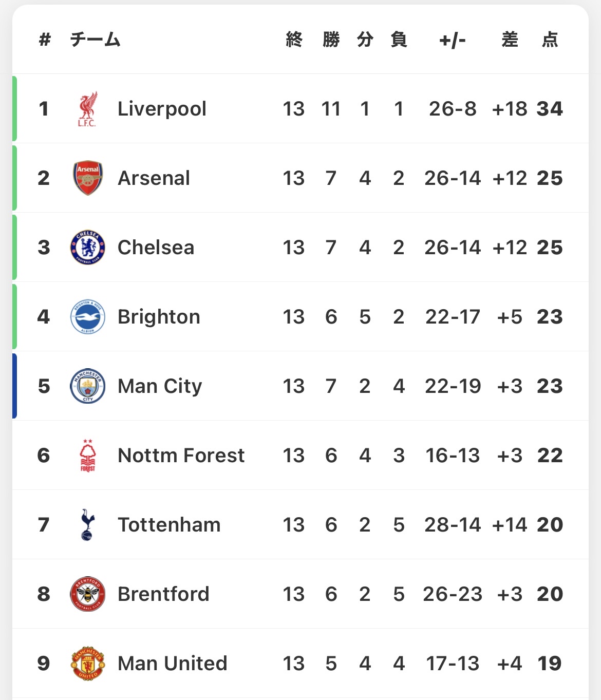Click the Arsenal club crest
This screenshot has height=700, width=601.
tap(87, 178)
